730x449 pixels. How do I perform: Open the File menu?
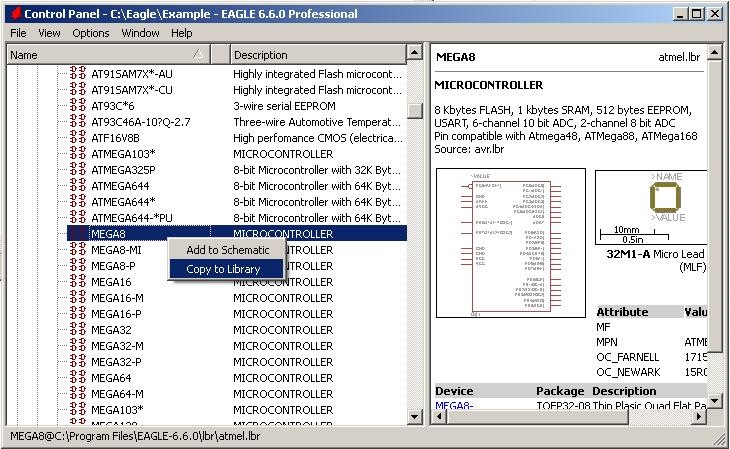(18, 33)
